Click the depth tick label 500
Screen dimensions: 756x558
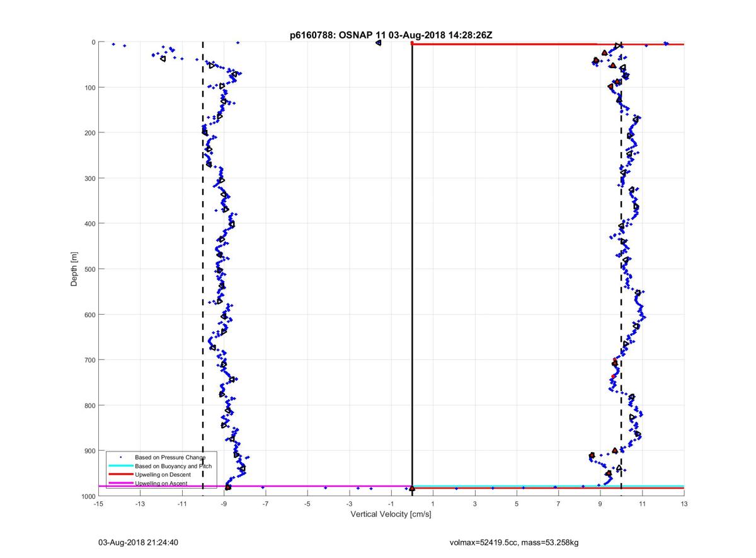(89, 269)
